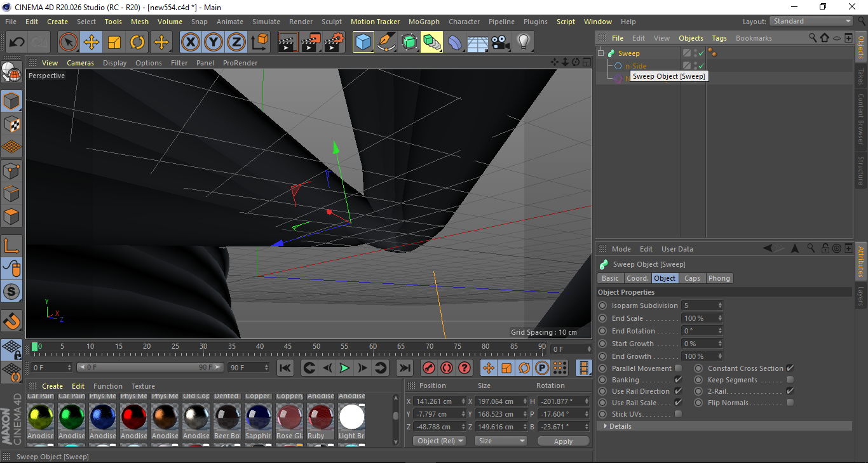This screenshot has height=463, width=868.
Task: Adjust Isoparm Subdivision stepper arrows
Action: click(720, 305)
